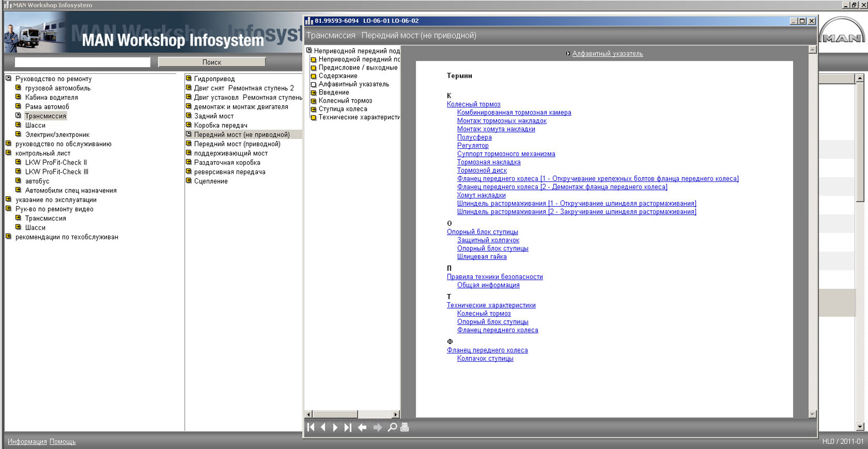The height and width of the screenshot is (449, 868).
Task: Open Содержание in the document tree
Action: 338,76
